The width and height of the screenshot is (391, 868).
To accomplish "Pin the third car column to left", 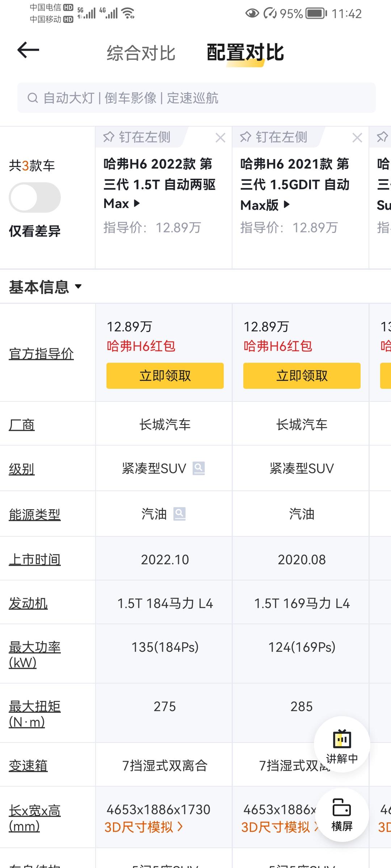I will pyautogui.click(x=382, y=137).
